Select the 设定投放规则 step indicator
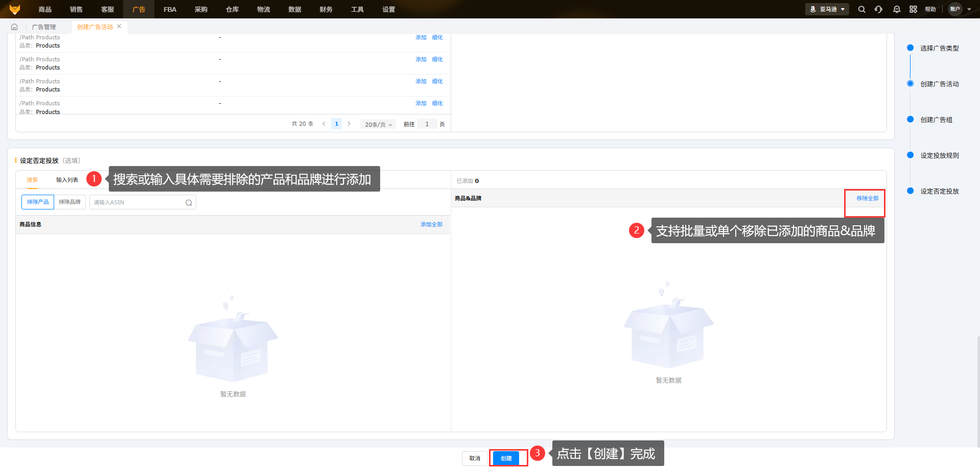This screenshot has width=980, height=468. (939, 155)
